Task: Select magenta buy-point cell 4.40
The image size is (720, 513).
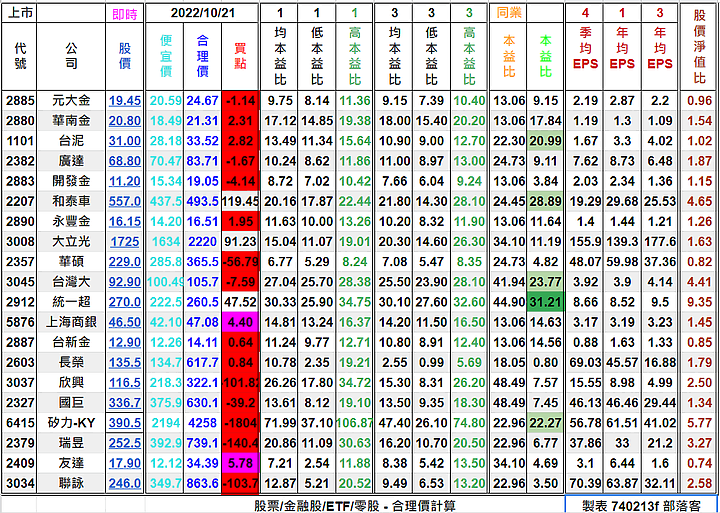Action: point(240,322)
